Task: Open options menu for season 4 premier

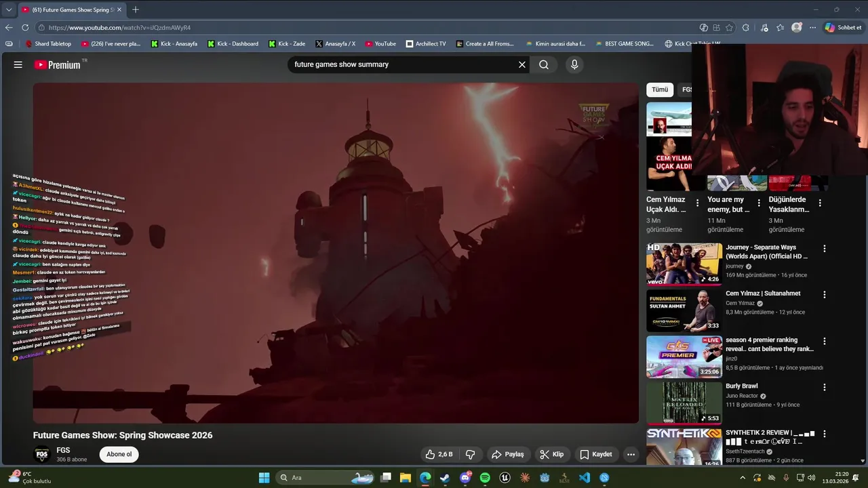Action: [825, 341]
